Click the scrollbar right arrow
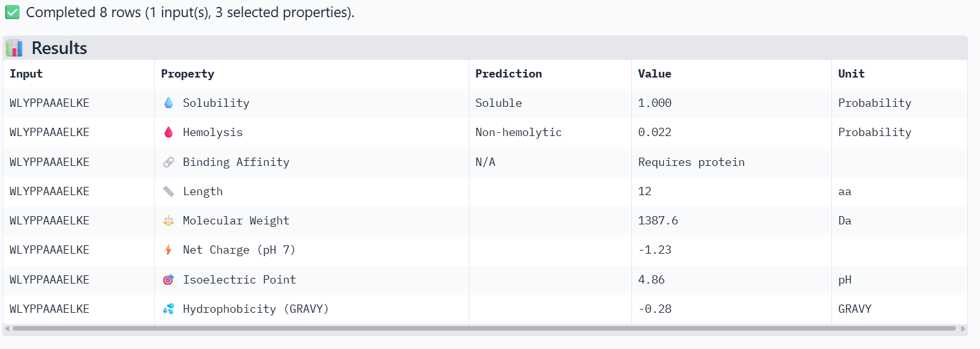Image resolution: width=980 pixels, height=349 pixels. (963, 329)
